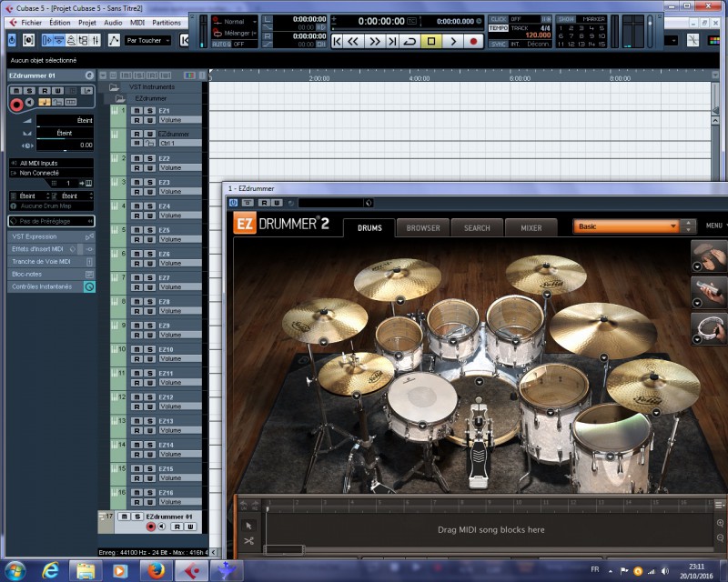
Task: Click the transport Record button
Action: pos(473,41)
